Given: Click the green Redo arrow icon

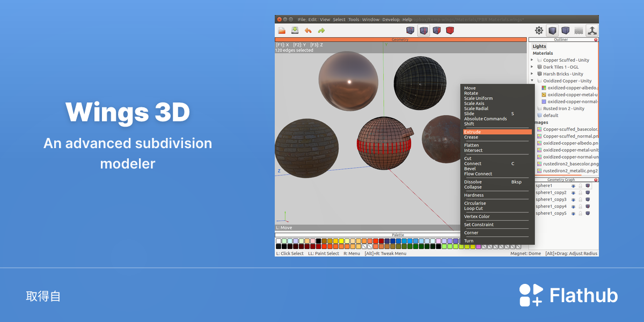Looking at the screenshot, I should tap(321, 31).
